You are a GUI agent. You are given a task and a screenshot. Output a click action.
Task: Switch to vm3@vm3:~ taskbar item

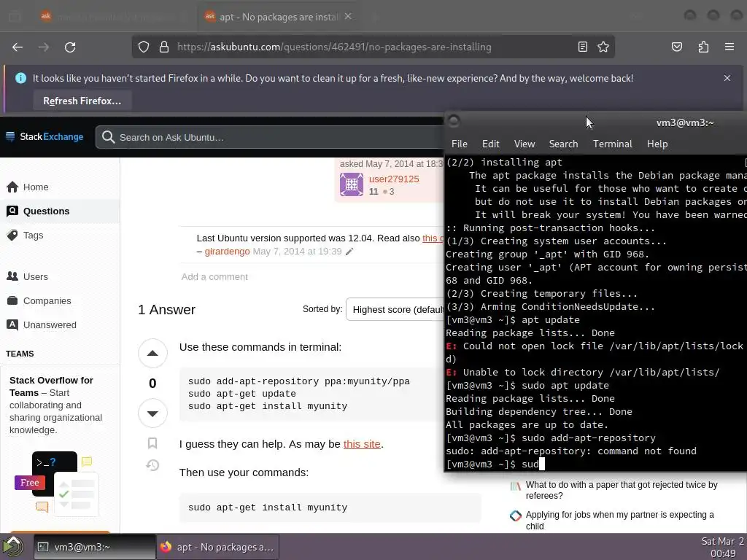tap(94, 547)
